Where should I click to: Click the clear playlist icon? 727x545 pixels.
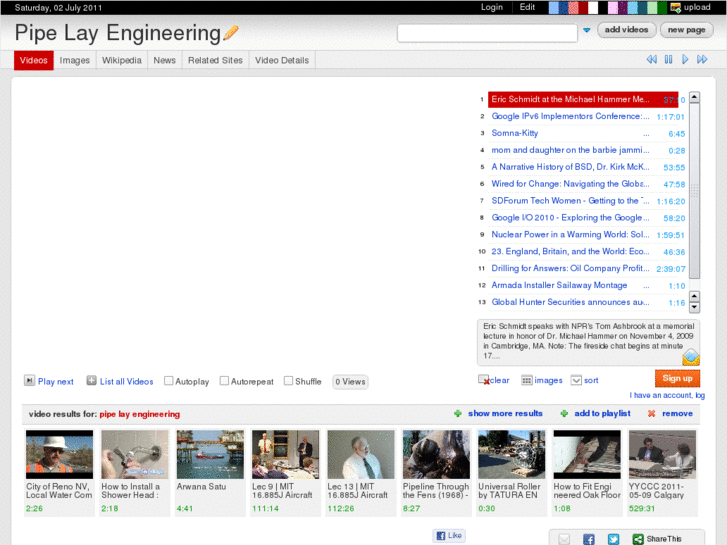484,380
